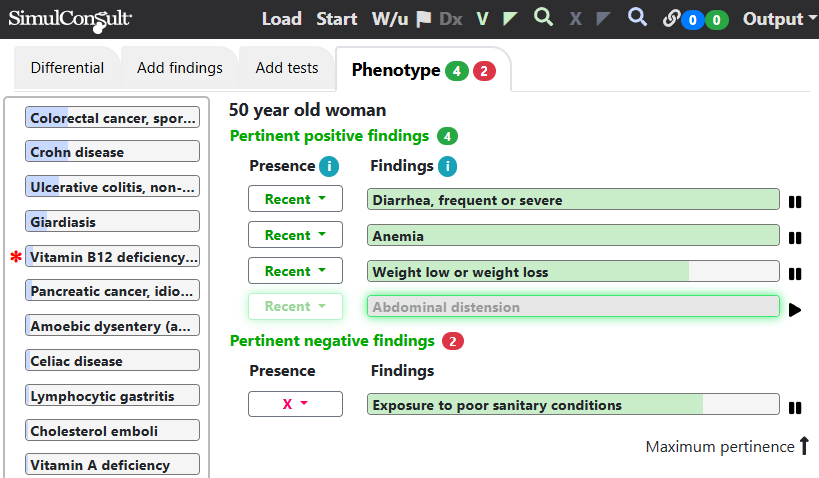Click the green V icon in toolbar
The height and width of the screenshot is (478, 819).
click(483, 19)
